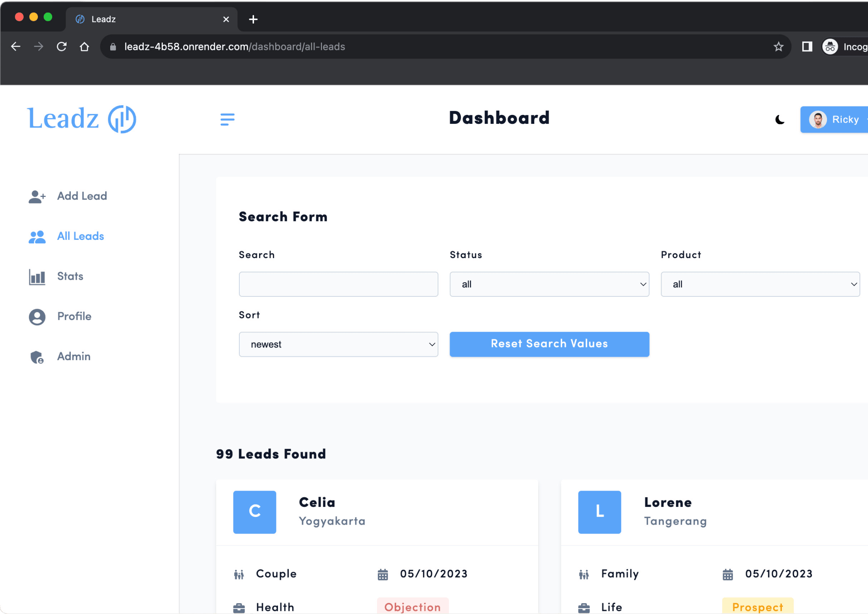Click the Add Lead icon in sidebar
The image size is (868, 614).
(36, 195)
